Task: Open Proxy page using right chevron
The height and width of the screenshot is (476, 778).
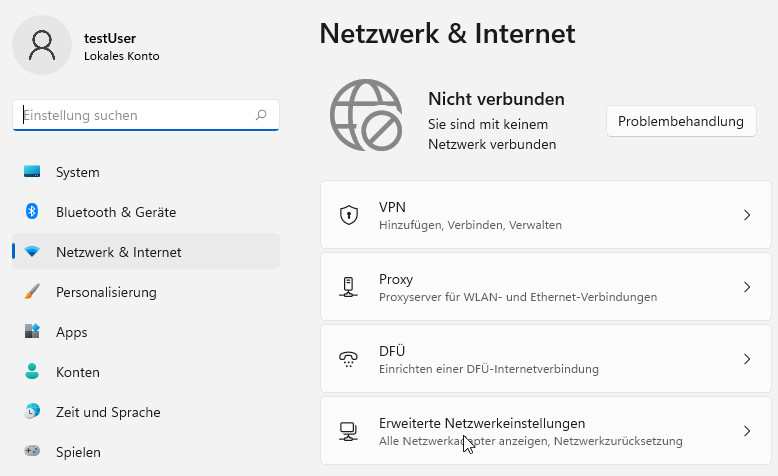Action: tap(746, 287)
